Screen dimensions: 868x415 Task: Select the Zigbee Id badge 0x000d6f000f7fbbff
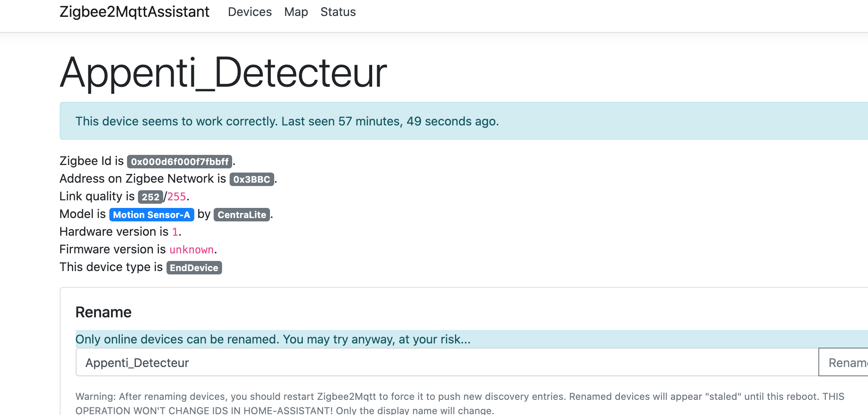click(180, 162)
